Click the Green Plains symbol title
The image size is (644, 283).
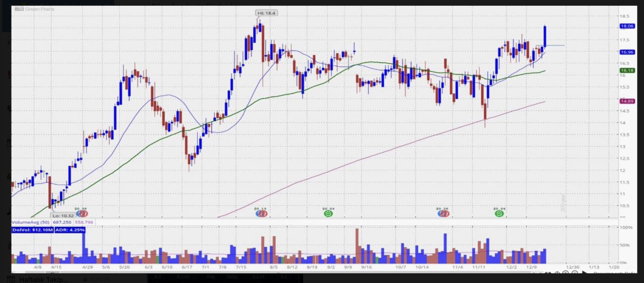click(x=40, y=9)
